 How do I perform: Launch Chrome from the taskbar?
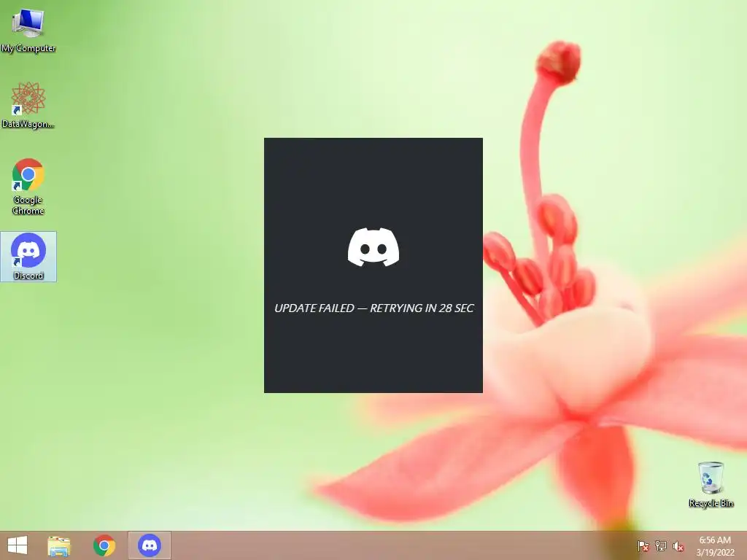(x=104, y=545)
